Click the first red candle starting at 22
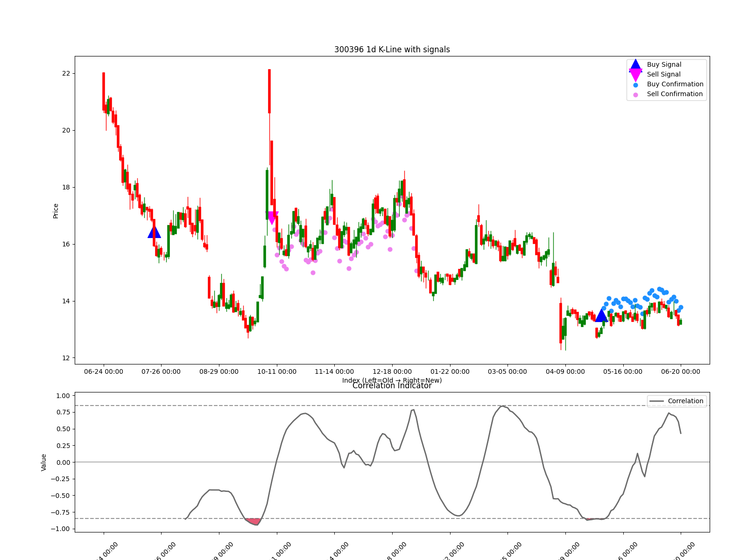 pyautogui.click(x=104, y=91)
